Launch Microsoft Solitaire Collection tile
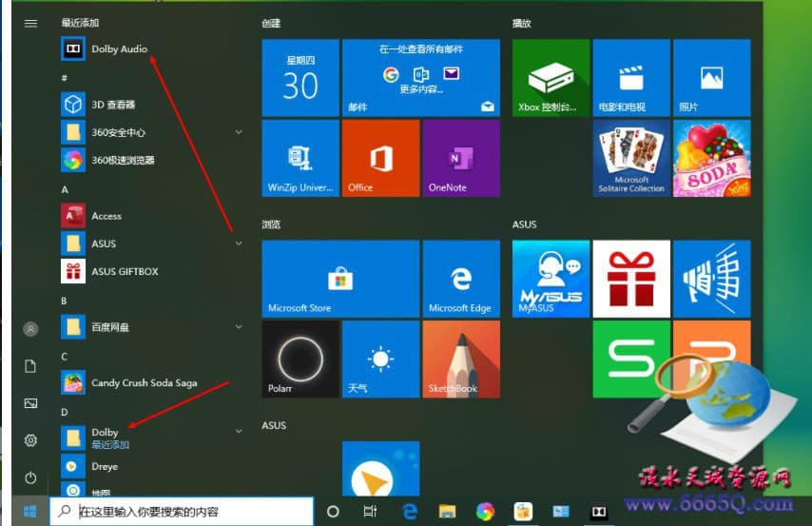 (631, 158)
